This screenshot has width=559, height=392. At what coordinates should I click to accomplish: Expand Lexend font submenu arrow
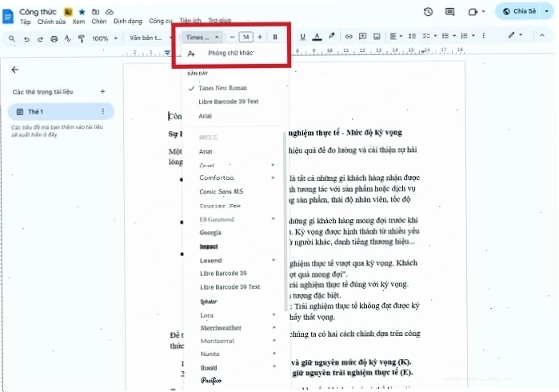pos(274,260)
